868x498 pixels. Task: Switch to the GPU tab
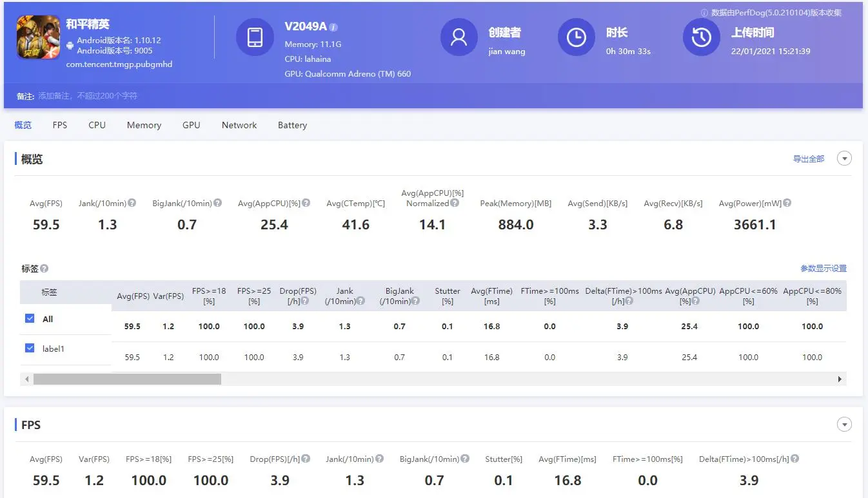192,125
